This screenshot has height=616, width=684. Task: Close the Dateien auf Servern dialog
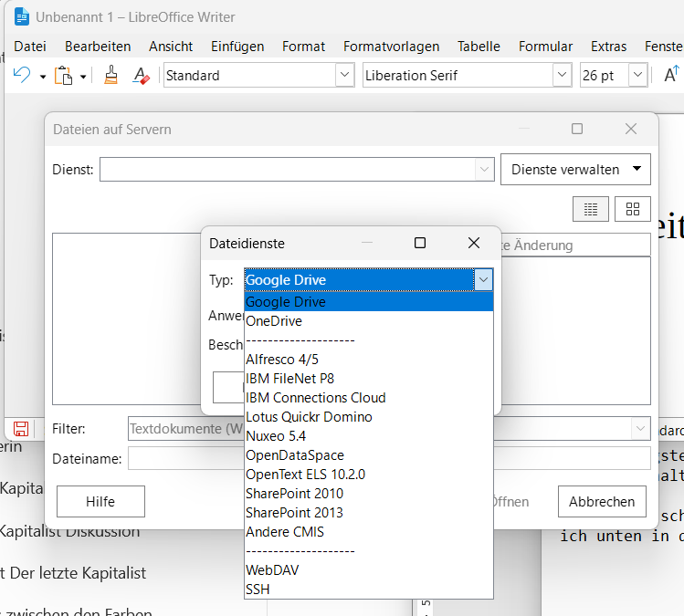(631, 129)
